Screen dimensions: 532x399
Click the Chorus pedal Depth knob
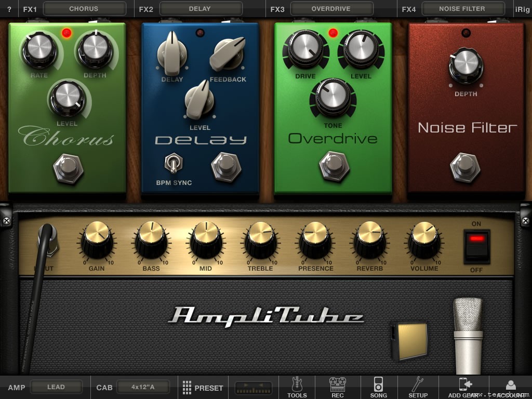coord(96,49)
